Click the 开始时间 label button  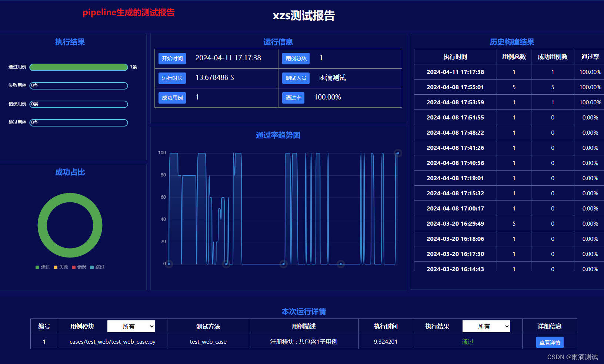[172, 58]
